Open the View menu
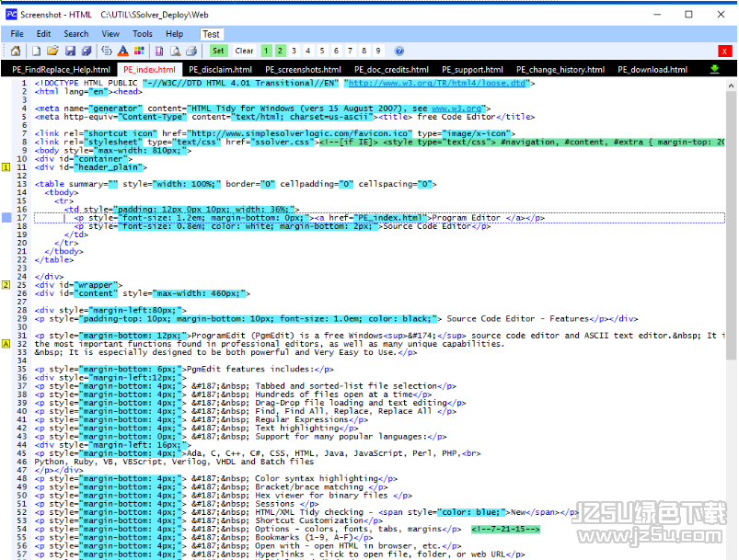Image resolution: width=739 pixels, height=560 pixels. (110, 34)
